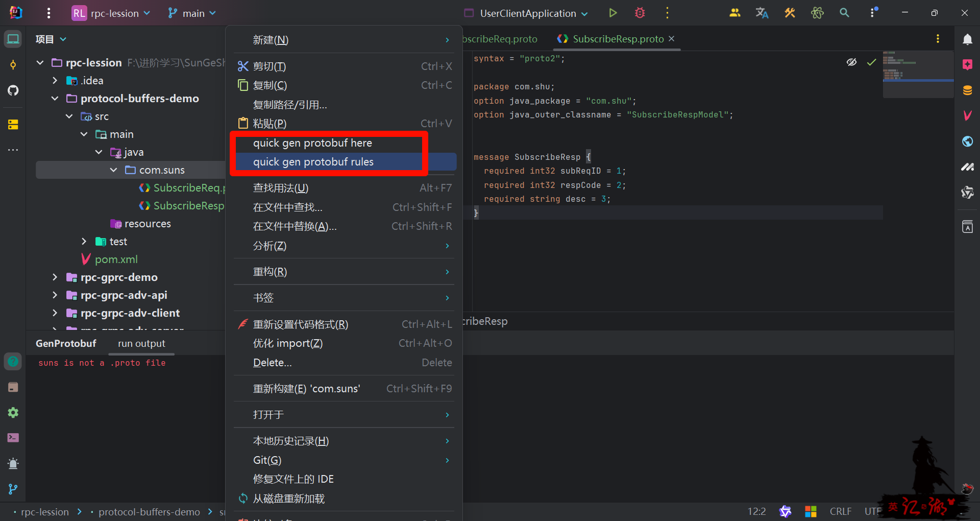Open the Database tool window icon
This screenshot has height=521, width=980.
[x=967, y=90]
